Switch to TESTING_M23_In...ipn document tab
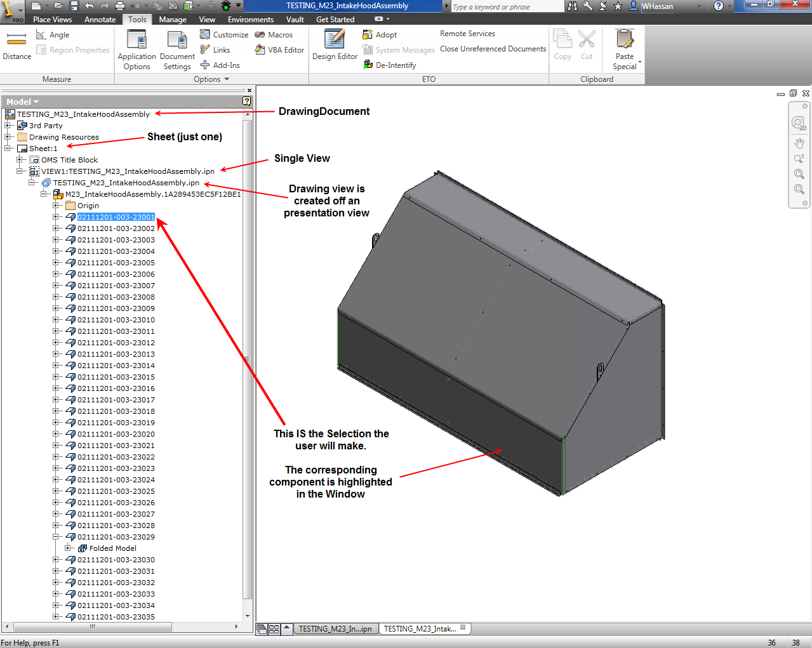This screenshot has height=648, width=812. pos(335,629)
